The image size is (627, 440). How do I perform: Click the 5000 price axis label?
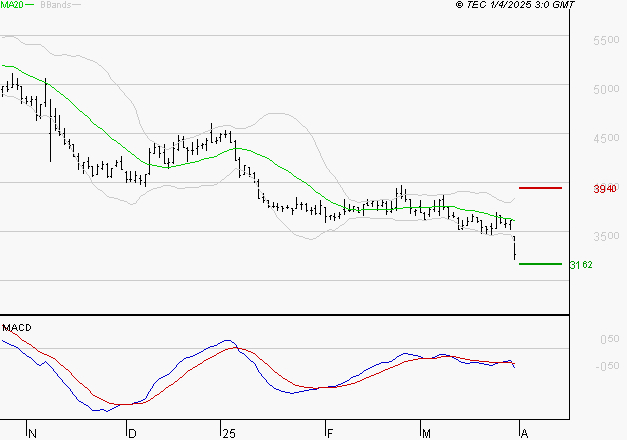[606, 89]
